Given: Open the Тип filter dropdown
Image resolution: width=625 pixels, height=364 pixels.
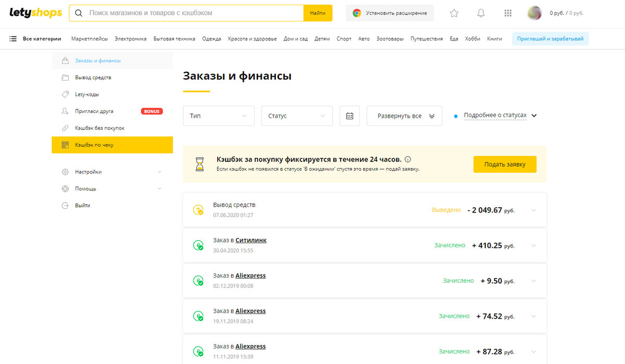Looking at the screenshot, I should 219,116.
